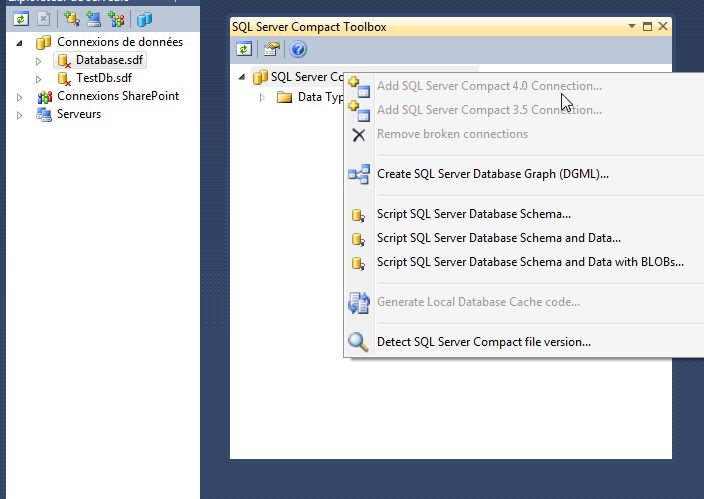Click icon beside Add Compact 3.5 Connection
The width and height of the screenshot is (704, 499).
click(359, 110)
